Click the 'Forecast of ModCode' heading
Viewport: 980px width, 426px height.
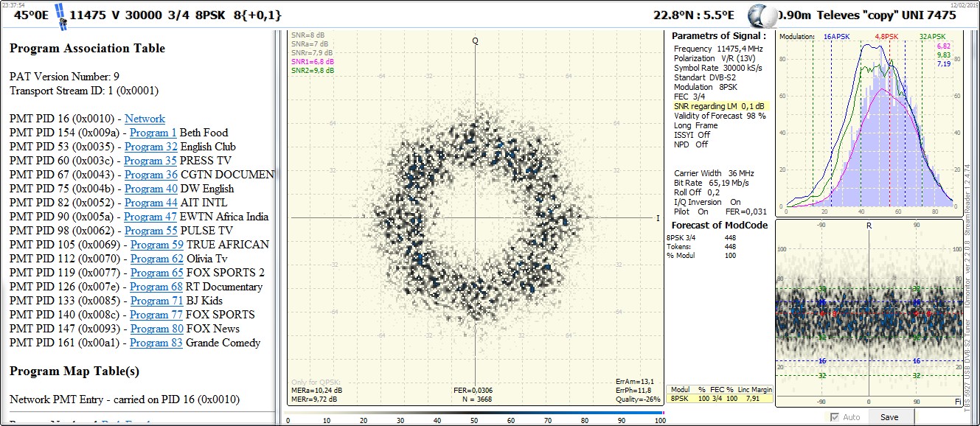720,226
